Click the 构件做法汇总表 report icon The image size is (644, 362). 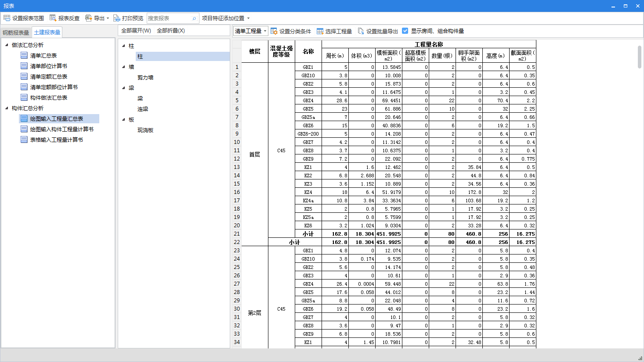coord(24,97)
